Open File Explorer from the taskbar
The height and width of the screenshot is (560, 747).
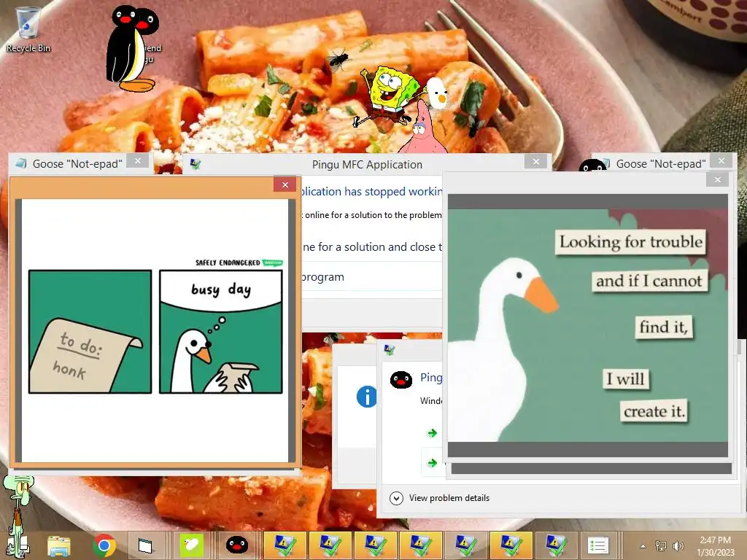59,545
